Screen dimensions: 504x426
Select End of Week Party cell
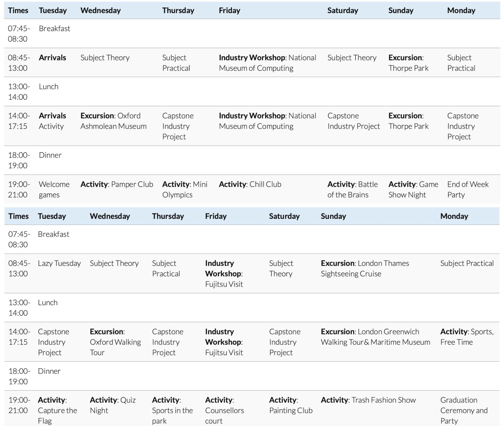coord(468,189)
